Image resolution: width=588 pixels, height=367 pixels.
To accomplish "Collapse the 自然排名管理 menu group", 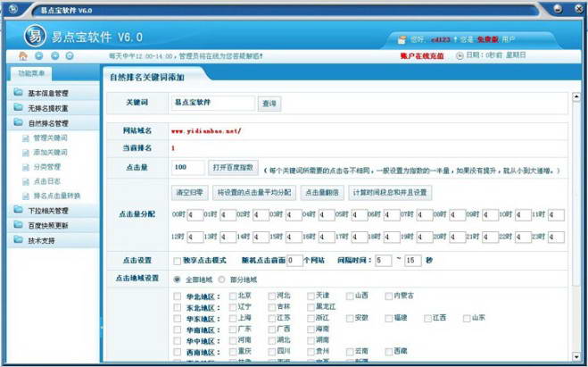I will click(54, 122).
